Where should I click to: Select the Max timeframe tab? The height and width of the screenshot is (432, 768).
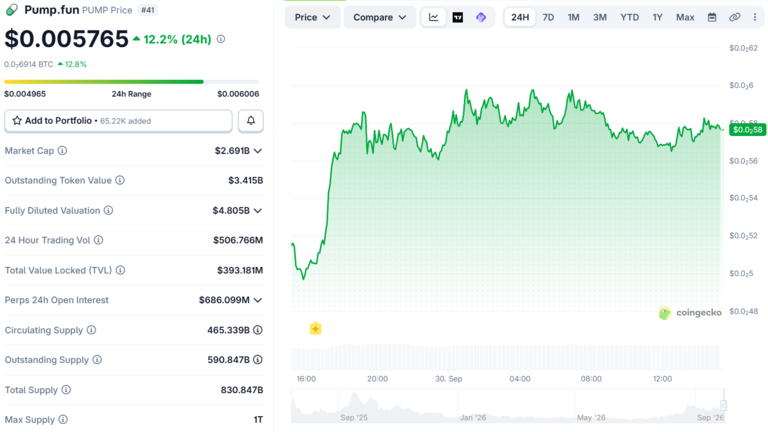pos(685,17)
